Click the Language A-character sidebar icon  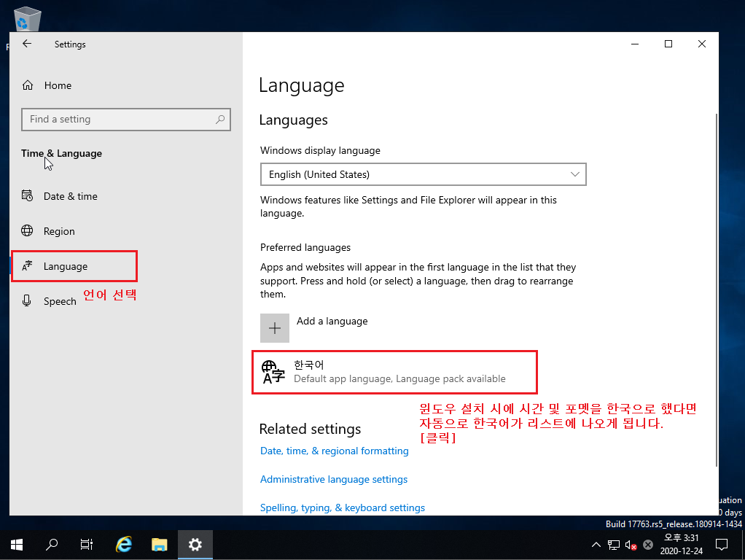(27, 265)
